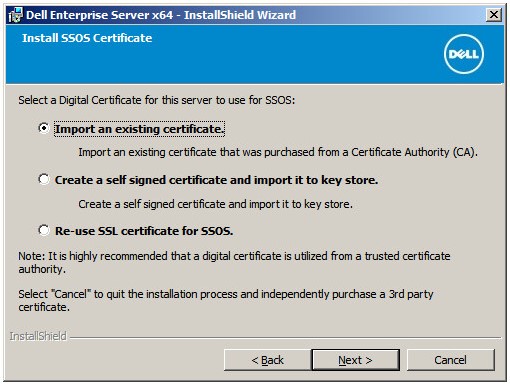Click the window title 'Dell Enterprise Server x64'
The image size is (510, 387).
tap(161, 15)
